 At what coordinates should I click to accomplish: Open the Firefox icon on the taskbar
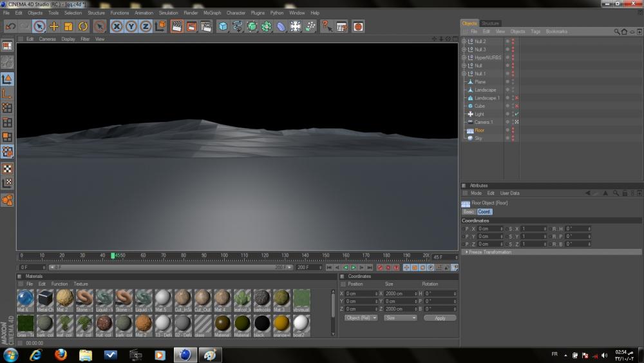click(x=61, y=355)
